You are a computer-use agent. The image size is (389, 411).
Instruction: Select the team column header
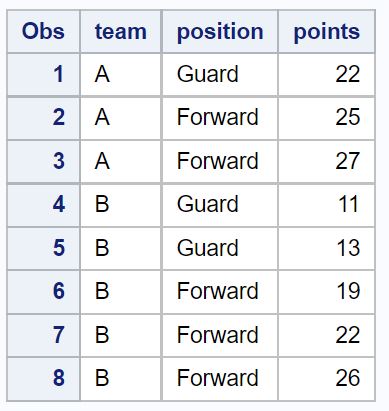click(121, 31)
